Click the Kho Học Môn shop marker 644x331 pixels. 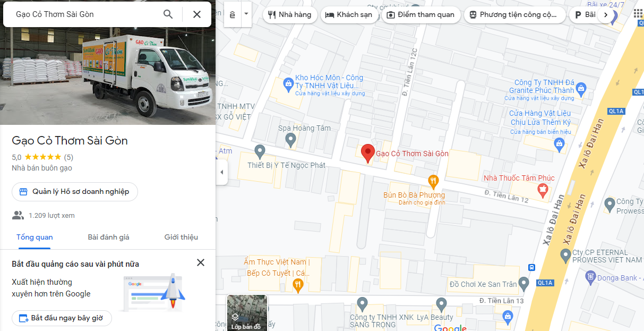click(x=288, y=83)
